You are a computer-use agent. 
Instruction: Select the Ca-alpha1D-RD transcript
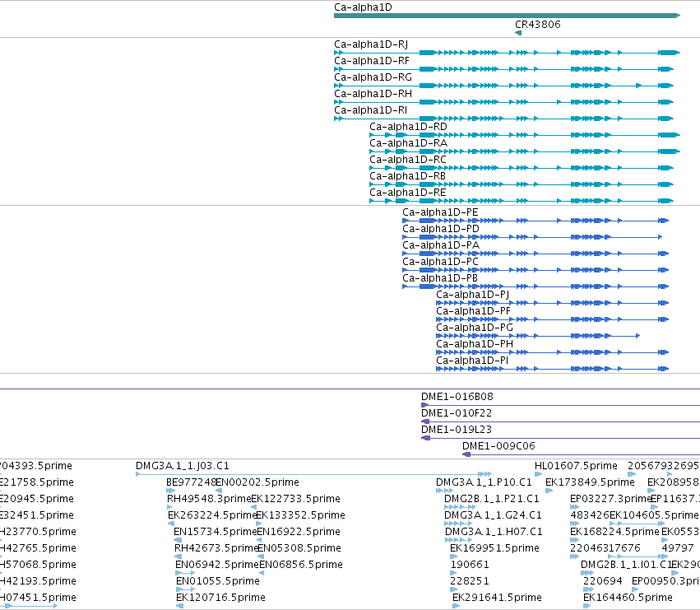[x=525, y=135]
